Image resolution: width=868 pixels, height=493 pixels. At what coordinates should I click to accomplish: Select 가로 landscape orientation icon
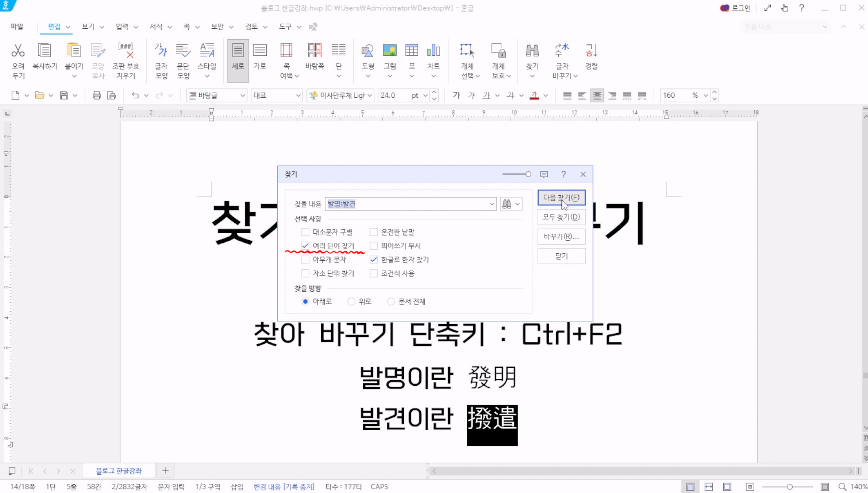pyautogui.click(x=260, y=50)
